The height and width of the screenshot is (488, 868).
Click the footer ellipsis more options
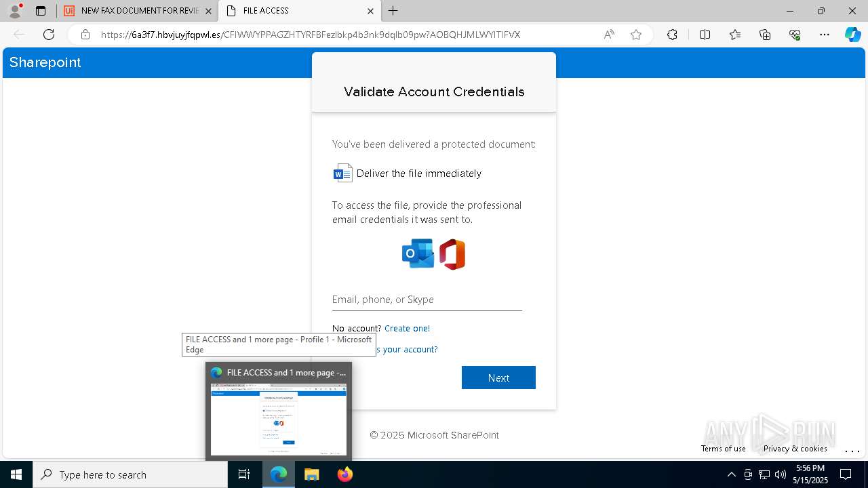point(852,450)
